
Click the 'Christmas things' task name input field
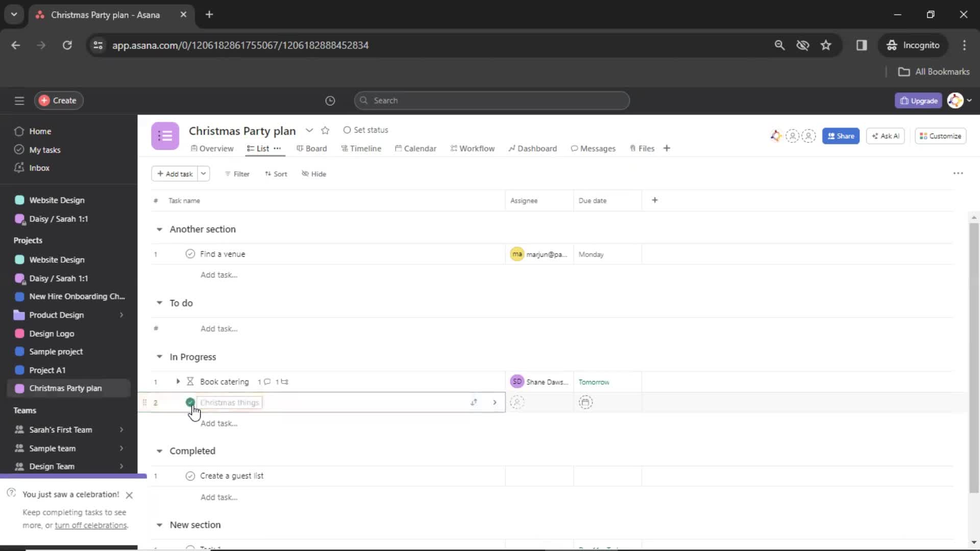pos(230,403)
